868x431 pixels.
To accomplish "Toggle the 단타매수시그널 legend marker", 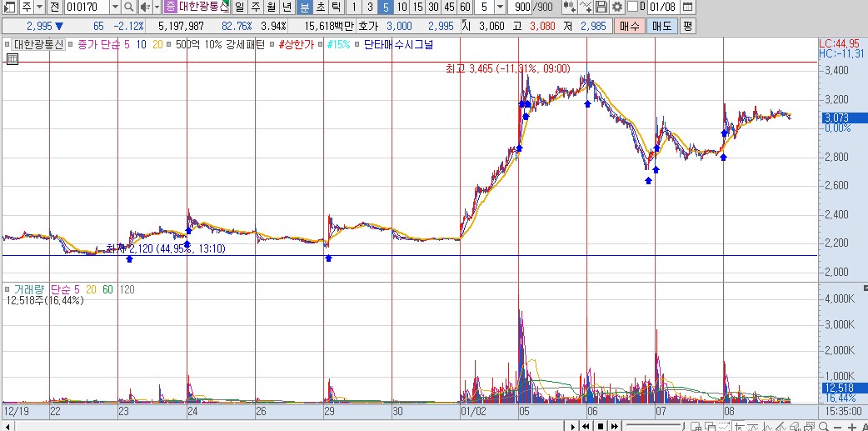I will [x=357, y=44].
